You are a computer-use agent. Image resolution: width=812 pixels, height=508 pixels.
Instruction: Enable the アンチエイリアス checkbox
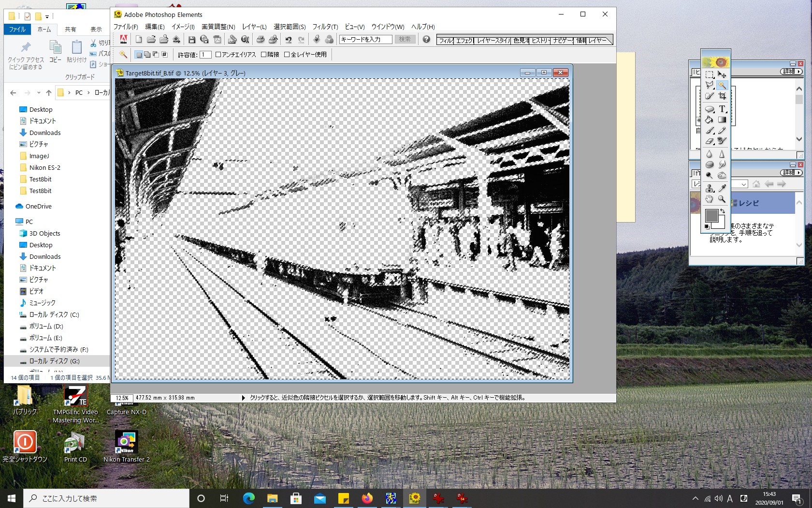pyautogui.click(x=218, y=55)
